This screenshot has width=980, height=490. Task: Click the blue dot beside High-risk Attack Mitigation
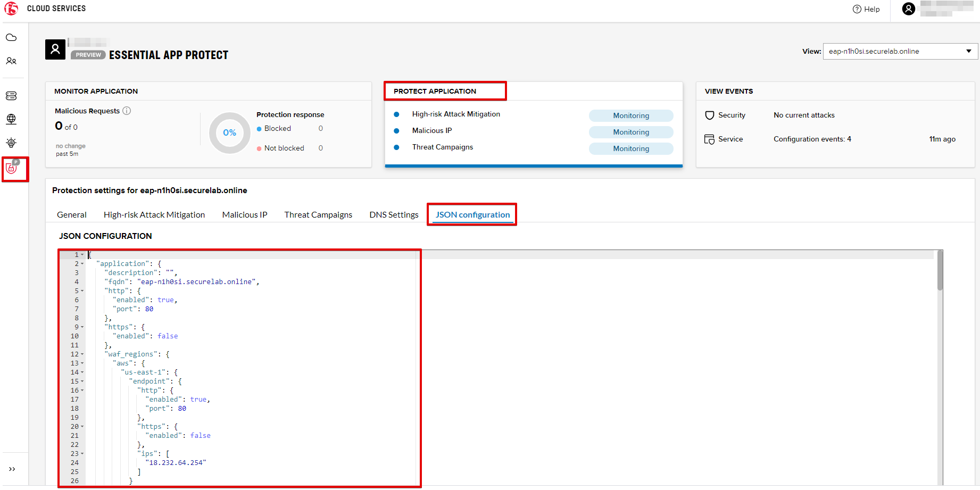(396, 114)
